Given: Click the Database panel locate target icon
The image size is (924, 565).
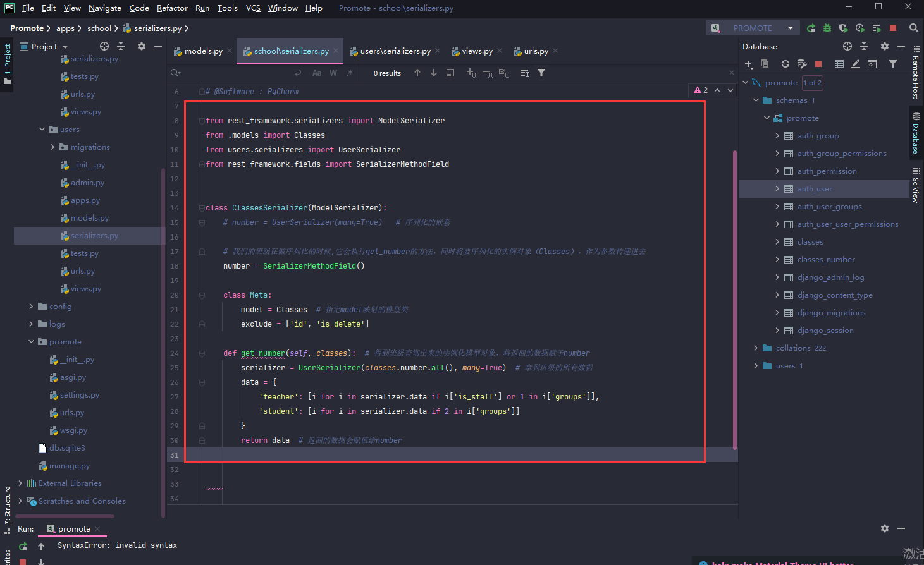Looking at the screenshot, I should click(847, 46).
